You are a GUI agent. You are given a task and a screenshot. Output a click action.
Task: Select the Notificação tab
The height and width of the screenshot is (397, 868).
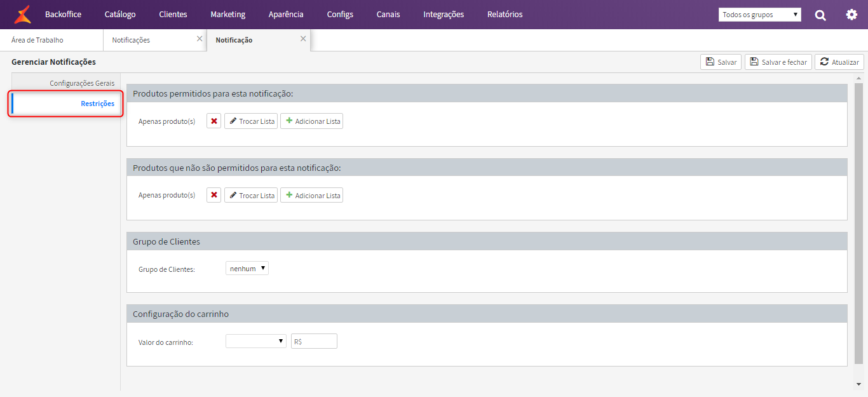point(258,40)
